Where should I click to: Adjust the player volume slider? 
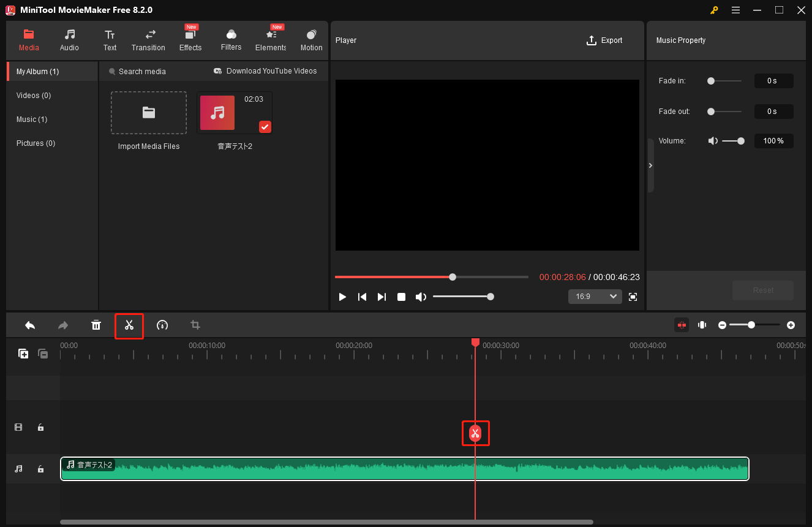(x=463, y=297)
